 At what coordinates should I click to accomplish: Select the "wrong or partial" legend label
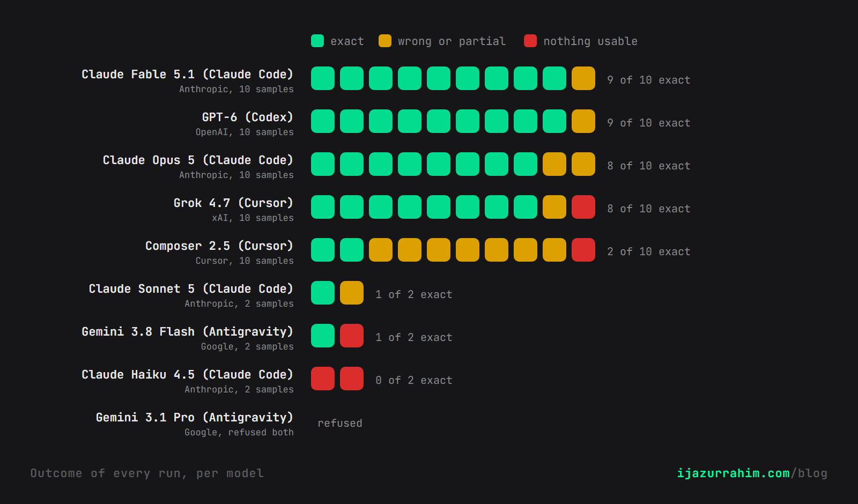click(x=452, y=41)
